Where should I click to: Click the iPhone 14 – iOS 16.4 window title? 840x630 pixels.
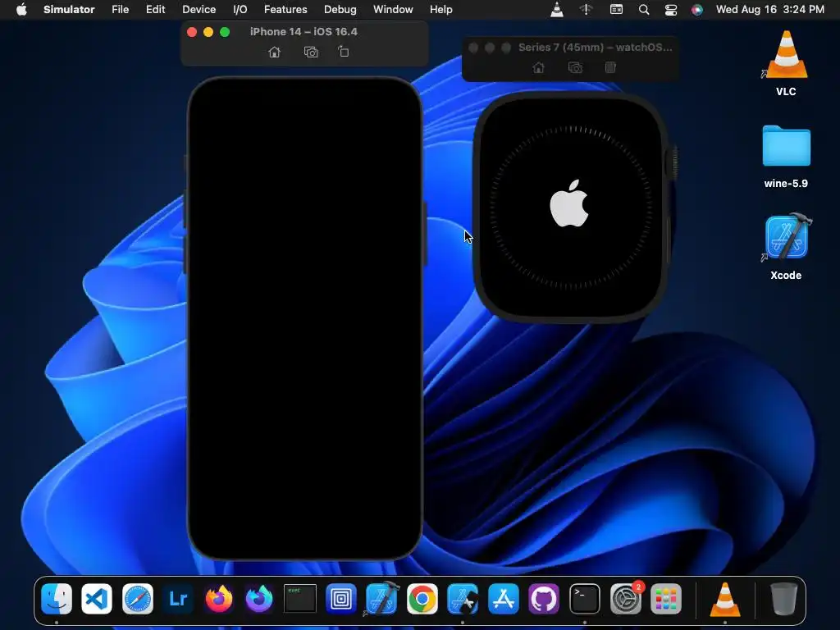[304, 32]
